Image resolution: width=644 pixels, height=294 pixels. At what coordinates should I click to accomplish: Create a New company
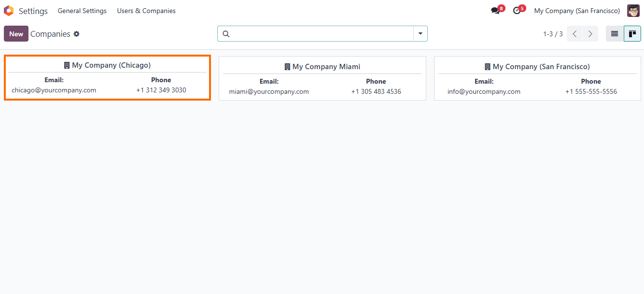click(16, 34)
